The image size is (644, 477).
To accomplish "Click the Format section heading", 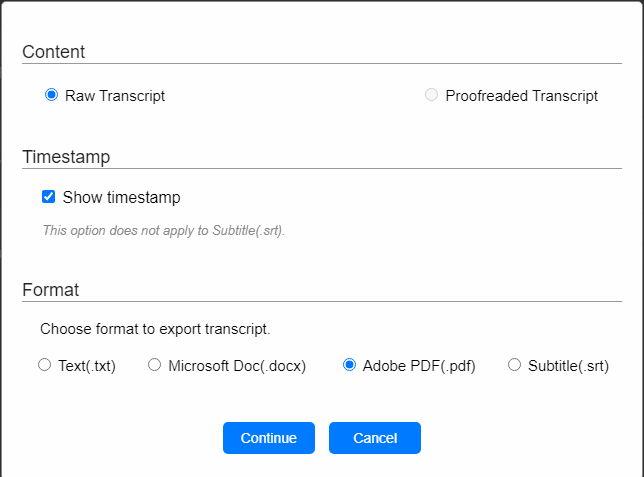I will (x=51, y=290).
